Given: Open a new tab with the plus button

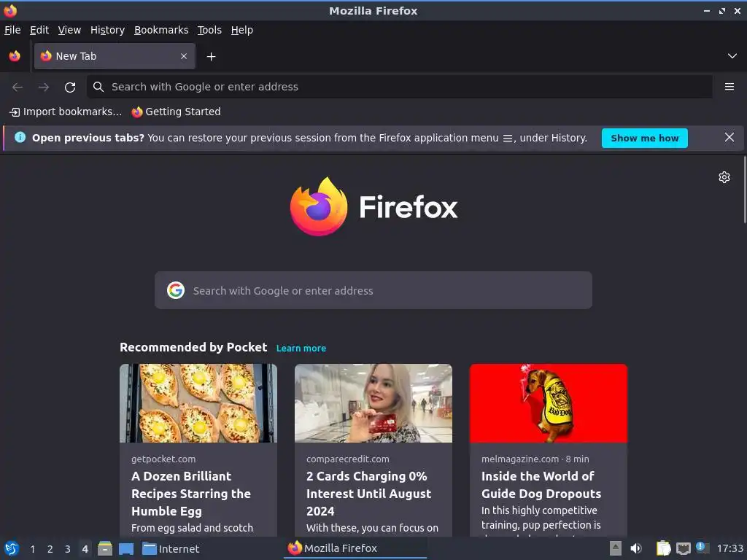Looking at the screenshot, I should pos(211,57).
